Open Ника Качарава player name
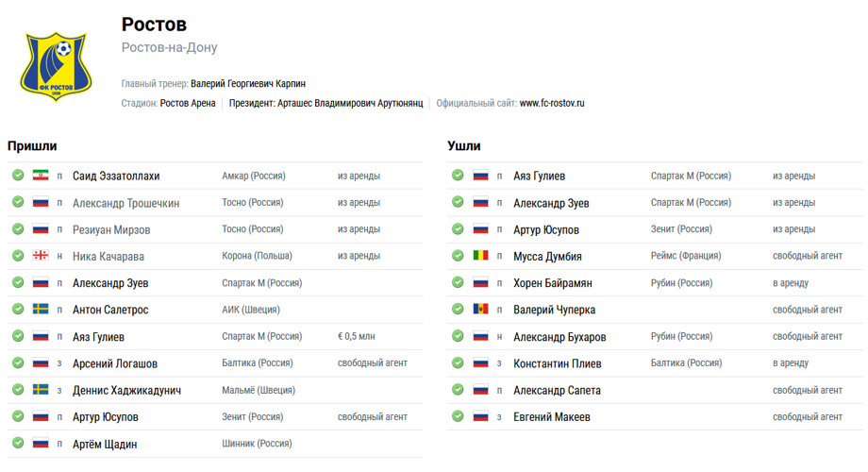The height and width of the screenshot is (472, 868). point(108,256)
